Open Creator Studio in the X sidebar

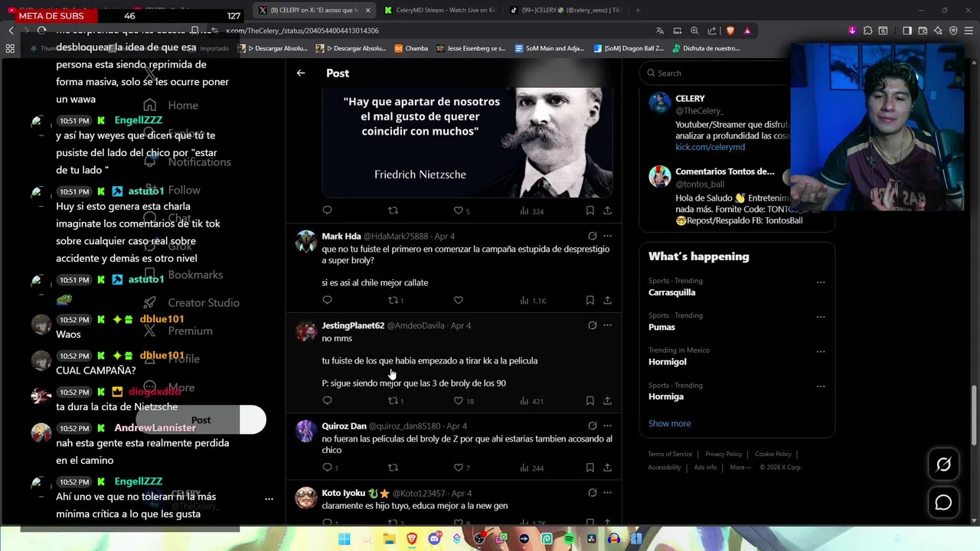pos(192,303)
